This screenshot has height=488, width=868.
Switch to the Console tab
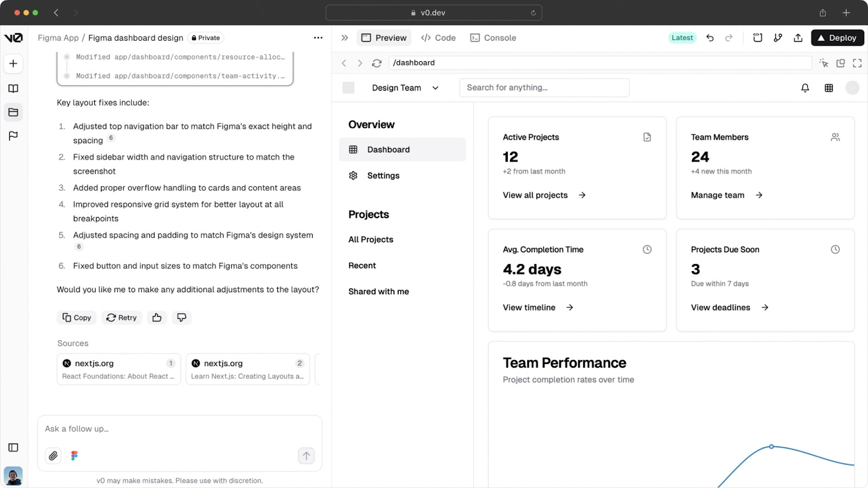[x=493, y=38]
